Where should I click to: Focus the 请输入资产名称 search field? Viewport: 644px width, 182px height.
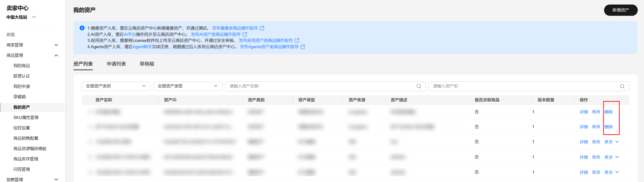tap(320, 86)
